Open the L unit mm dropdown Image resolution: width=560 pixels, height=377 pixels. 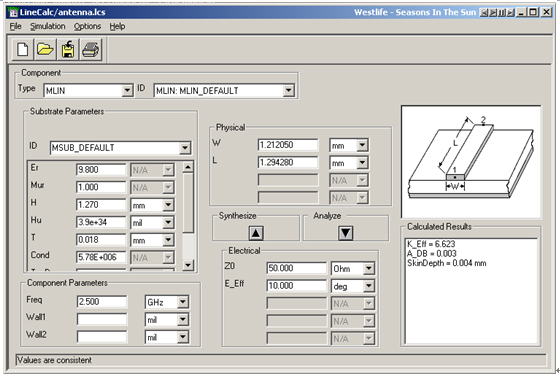[362, 162]
